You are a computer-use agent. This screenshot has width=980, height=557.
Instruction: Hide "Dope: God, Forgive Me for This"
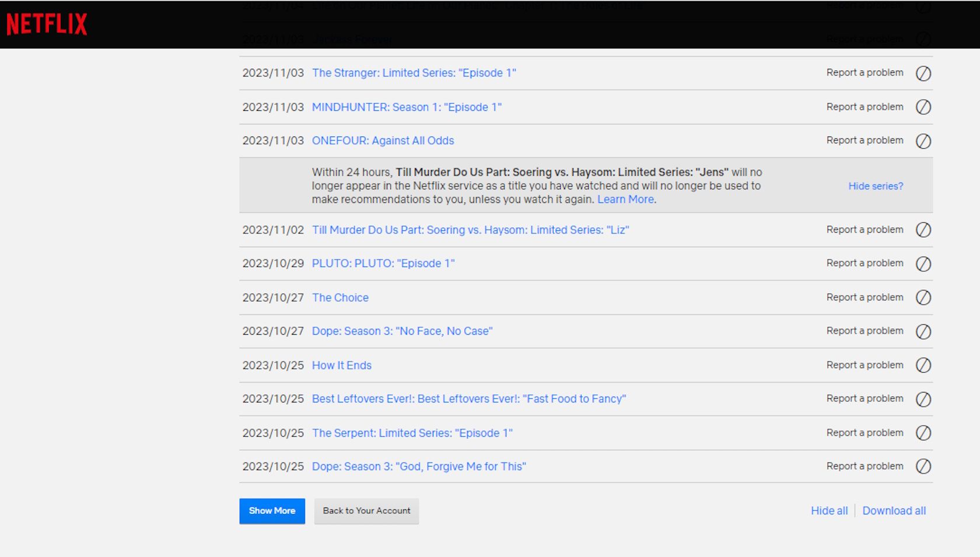(x=923, y=467)
